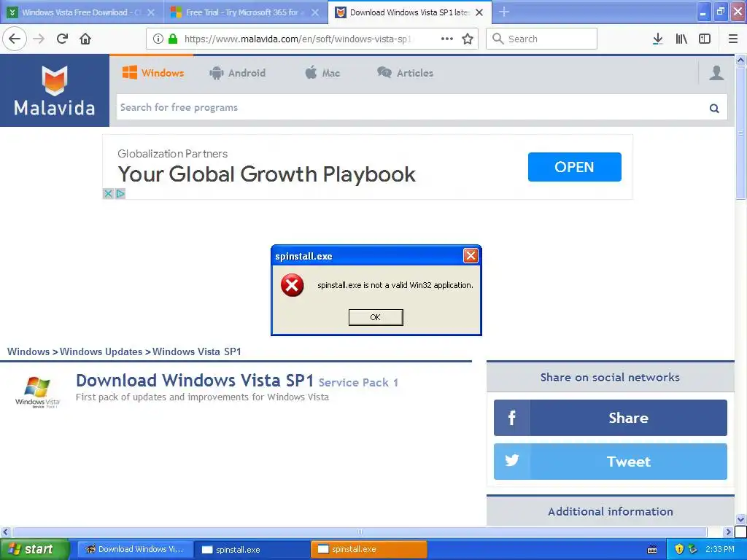Screen dimensions: 747x560
Task: Select the Android category menu
Action: [x=237, y=73]
